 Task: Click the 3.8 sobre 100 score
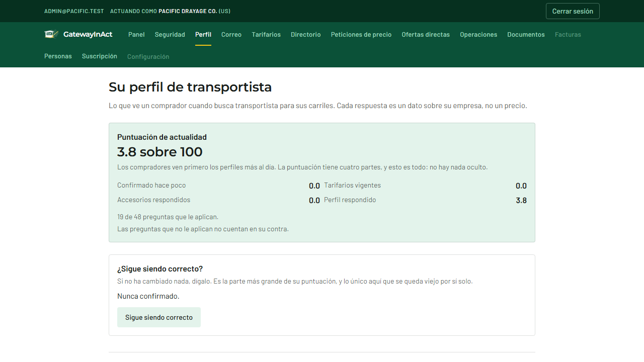point(160,152)
